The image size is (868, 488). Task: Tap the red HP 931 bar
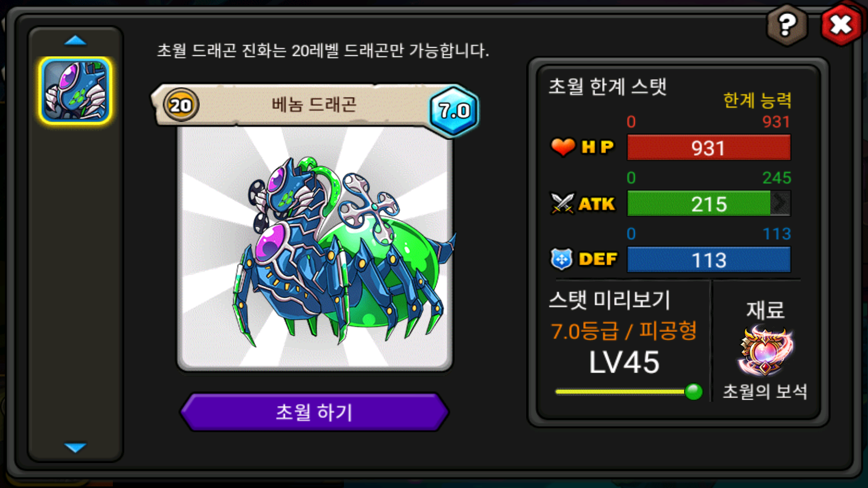[x=709, y=147]
